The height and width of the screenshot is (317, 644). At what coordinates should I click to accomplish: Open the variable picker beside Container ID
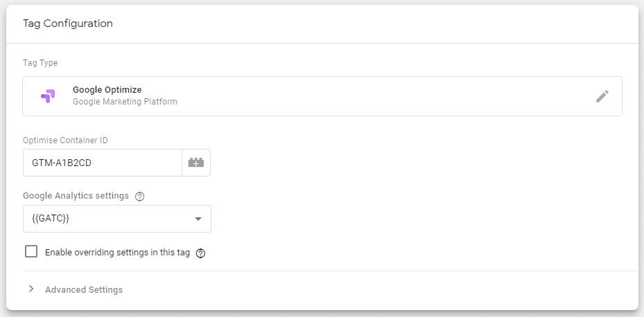click(196, 163)
